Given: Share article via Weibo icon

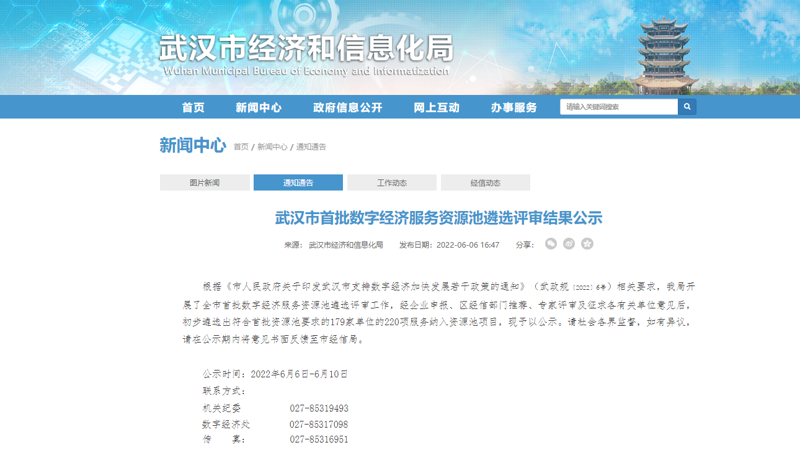Looking at the screenshot, I should pos(569,244).
